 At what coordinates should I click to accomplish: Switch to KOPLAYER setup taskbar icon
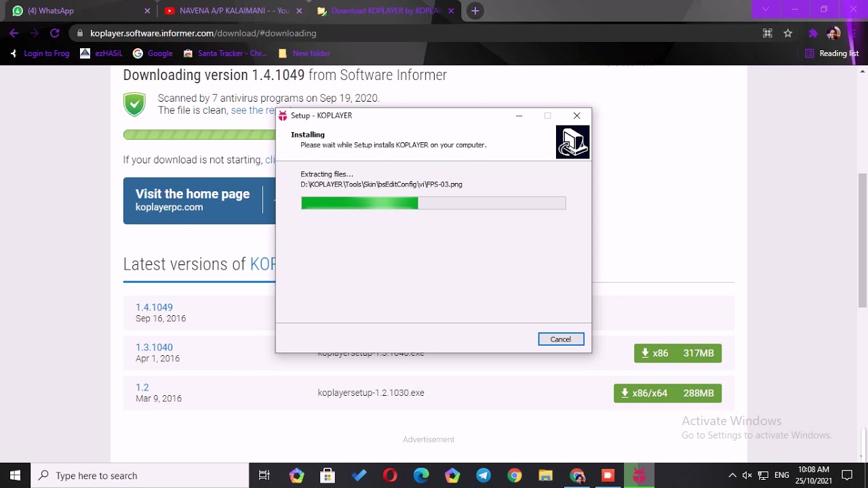coord(639,475)
